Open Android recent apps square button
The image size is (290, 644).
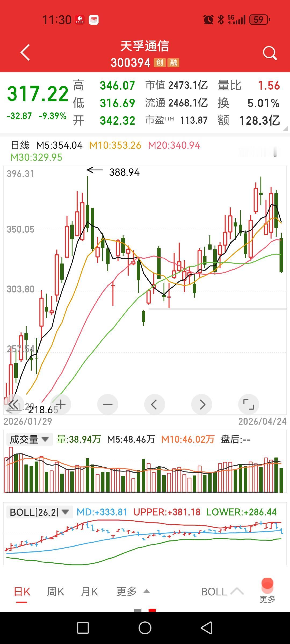click(x=83, y=628)
